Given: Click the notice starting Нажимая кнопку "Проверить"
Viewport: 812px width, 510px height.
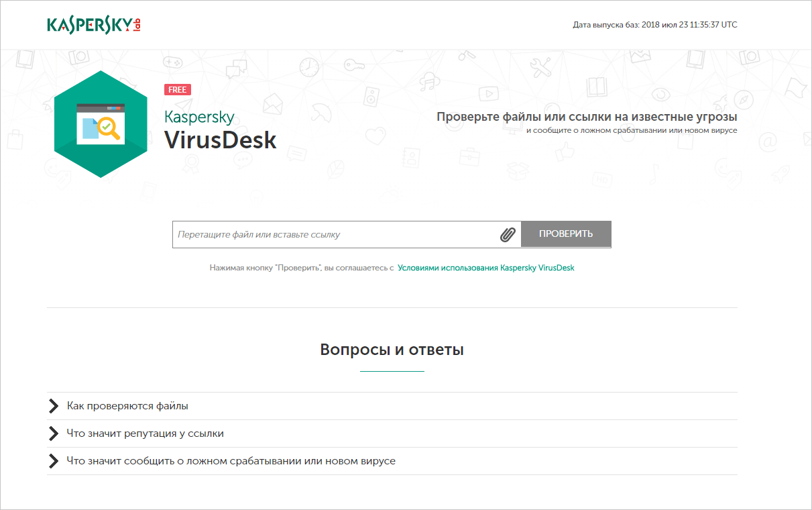Looking at the screenshot, I should [x=302, y=268].
